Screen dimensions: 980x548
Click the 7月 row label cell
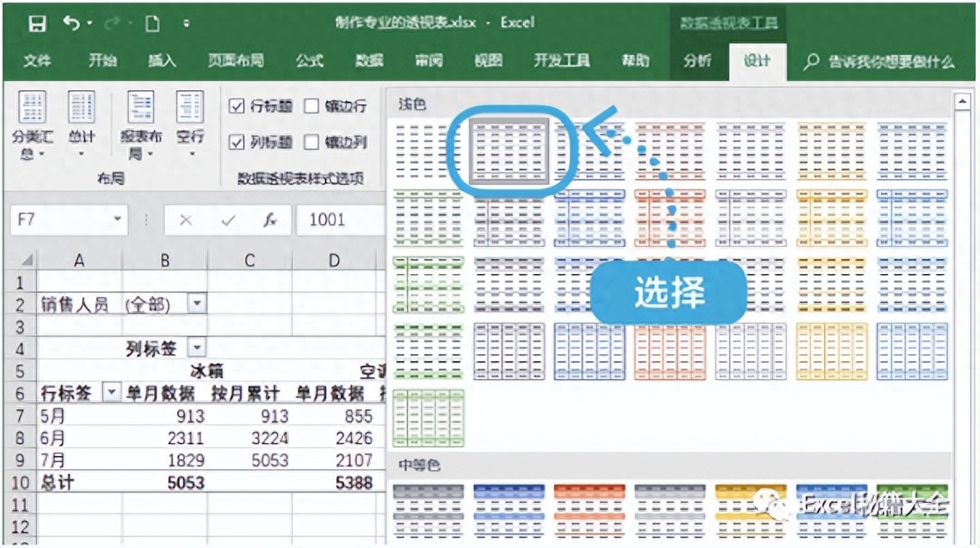(80, 460)
